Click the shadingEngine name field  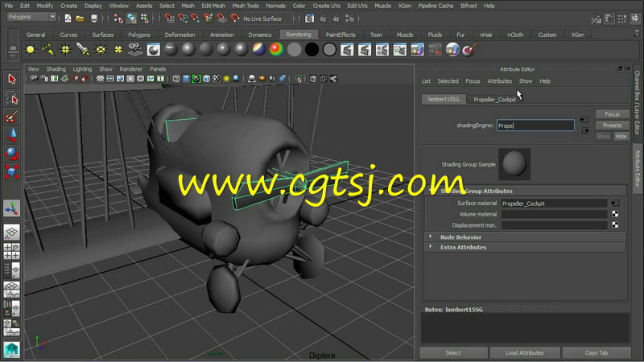click(535, 125)
